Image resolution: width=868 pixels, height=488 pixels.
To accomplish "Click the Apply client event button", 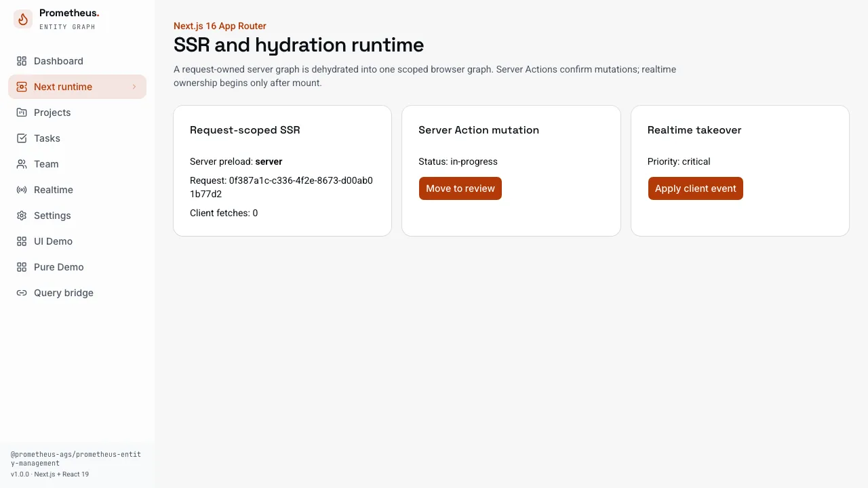I will pyautogui.click(x=696, y=188).
